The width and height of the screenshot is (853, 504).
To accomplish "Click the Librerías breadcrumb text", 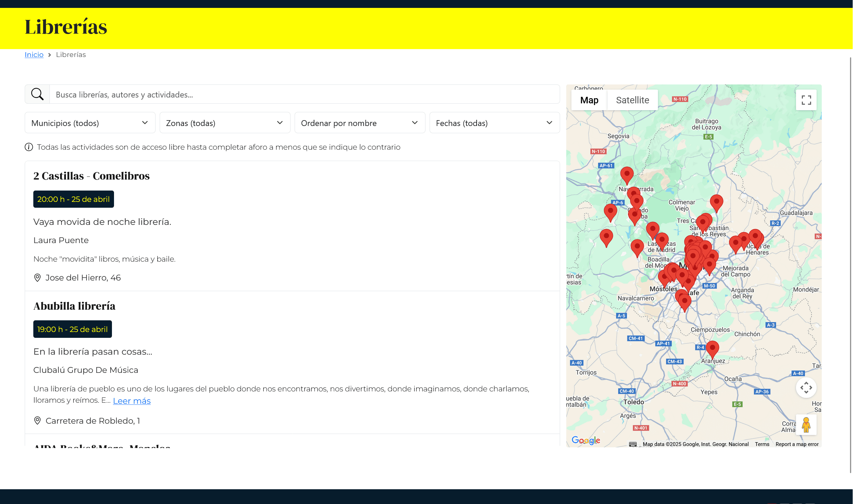I will [71, 55].
